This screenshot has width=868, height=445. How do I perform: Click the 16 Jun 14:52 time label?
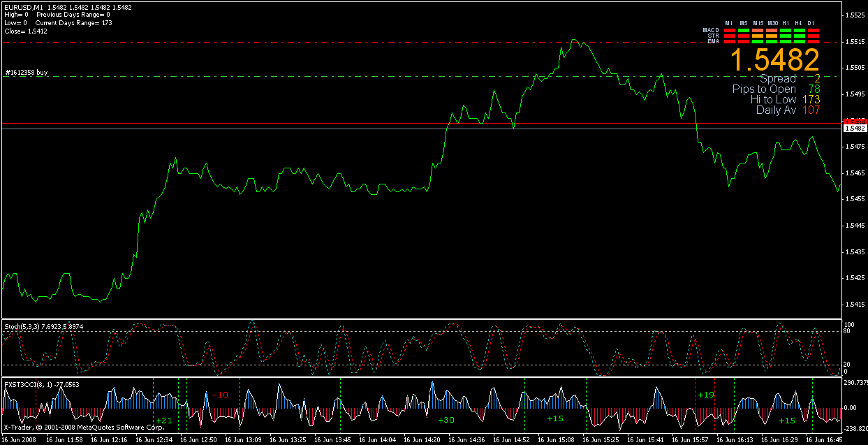(511, 440)
